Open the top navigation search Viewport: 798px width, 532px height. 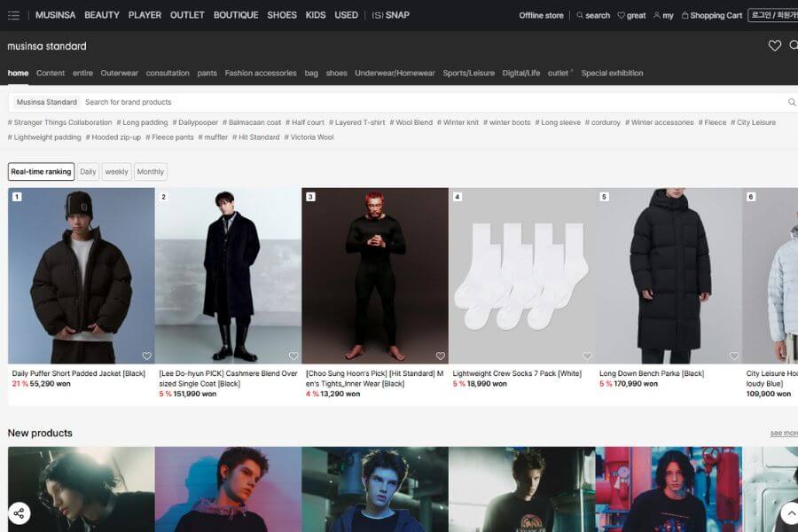coord(593,15)
